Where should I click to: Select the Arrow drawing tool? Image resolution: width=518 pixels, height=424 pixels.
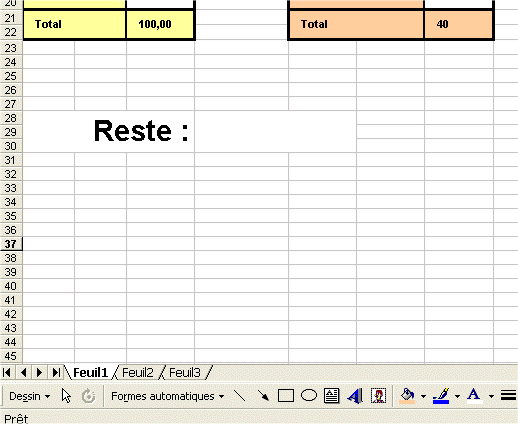263,396
